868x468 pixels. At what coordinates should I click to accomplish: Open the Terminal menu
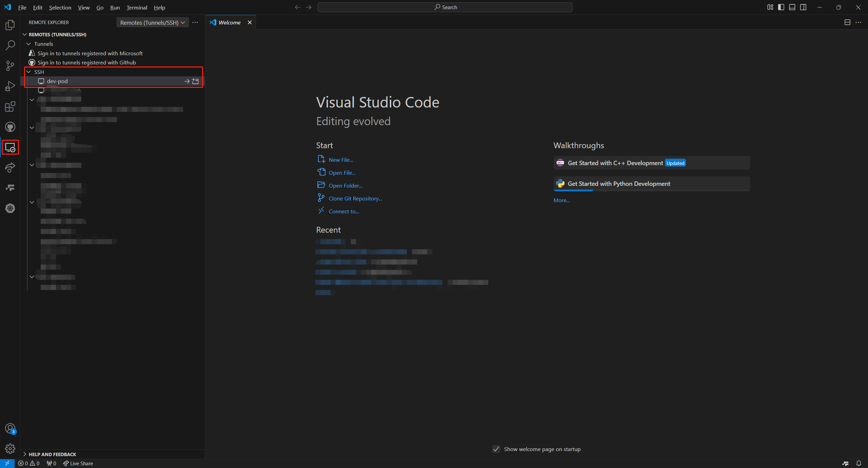point(137,7)
